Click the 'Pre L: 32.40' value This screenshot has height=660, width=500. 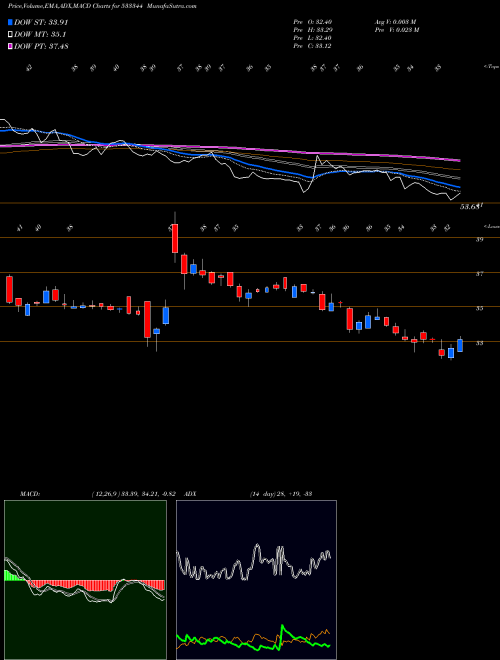point(312,38)
